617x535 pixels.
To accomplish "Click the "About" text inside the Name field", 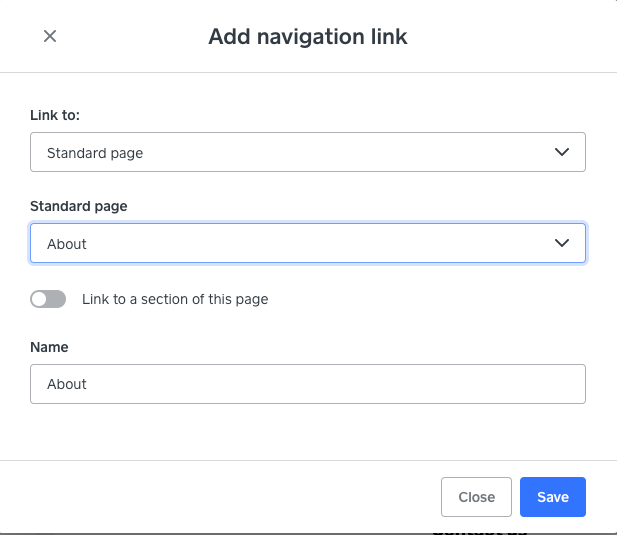I will tap(67, 384).
